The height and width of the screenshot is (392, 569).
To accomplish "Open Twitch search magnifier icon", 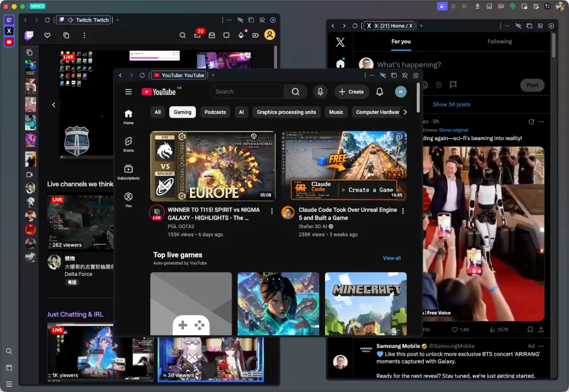I will (183, 35).
